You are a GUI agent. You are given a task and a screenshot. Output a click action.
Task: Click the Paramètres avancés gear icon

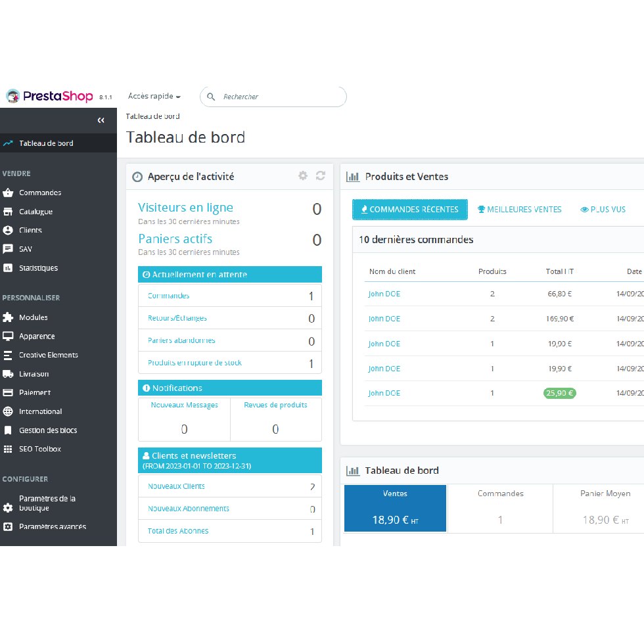[8, 526]
